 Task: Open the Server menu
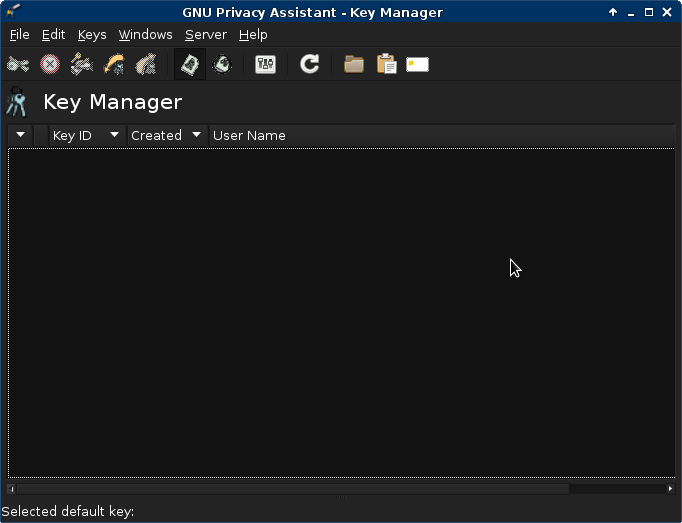206,35
